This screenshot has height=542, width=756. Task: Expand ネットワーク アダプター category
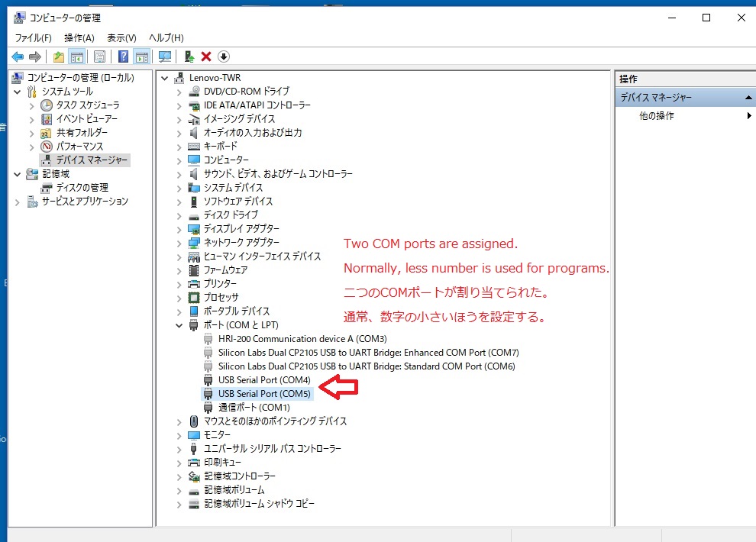179,244
